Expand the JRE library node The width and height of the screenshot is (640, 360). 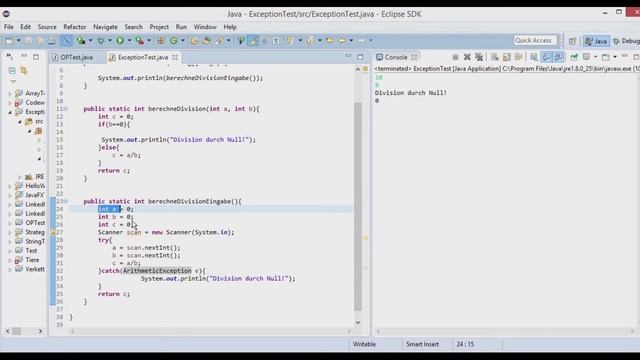click(x=19, y=177)
